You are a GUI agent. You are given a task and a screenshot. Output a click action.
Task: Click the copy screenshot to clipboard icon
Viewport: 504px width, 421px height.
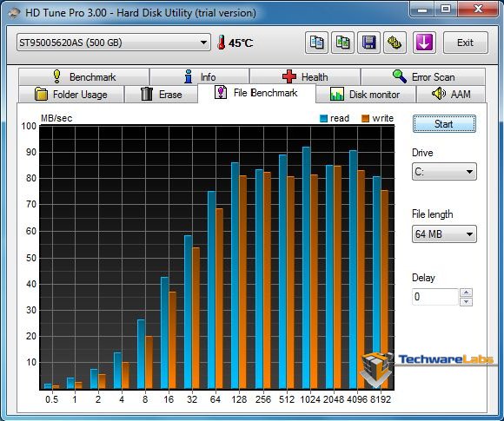[x=342, y=43]
